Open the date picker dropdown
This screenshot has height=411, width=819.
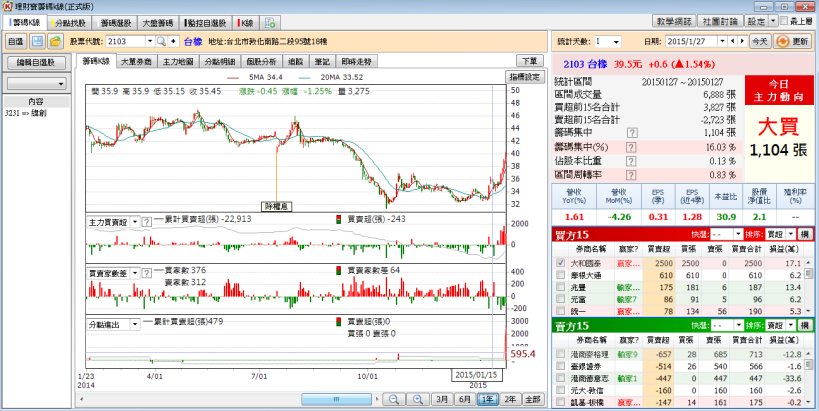pyautogui.click(x=723, y=41)
